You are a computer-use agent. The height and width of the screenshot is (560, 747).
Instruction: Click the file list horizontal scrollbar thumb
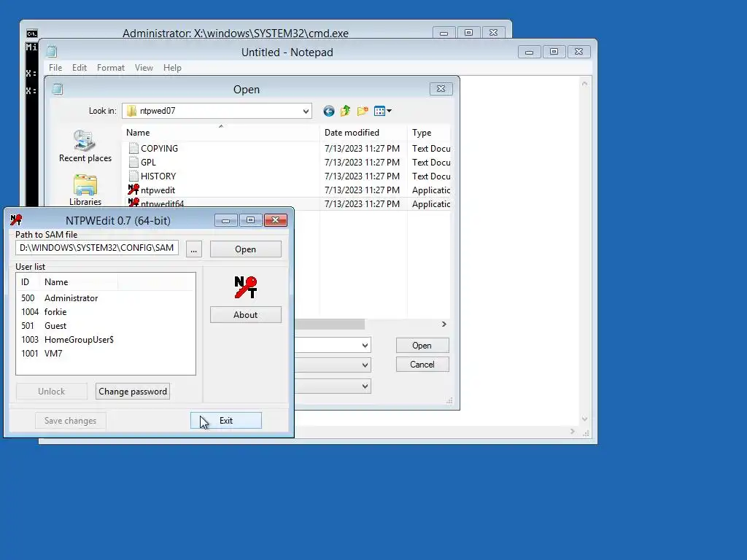[330, 324]
